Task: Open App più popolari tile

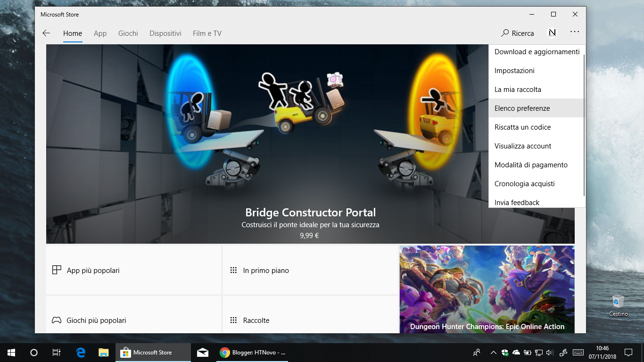Action: 133,270
